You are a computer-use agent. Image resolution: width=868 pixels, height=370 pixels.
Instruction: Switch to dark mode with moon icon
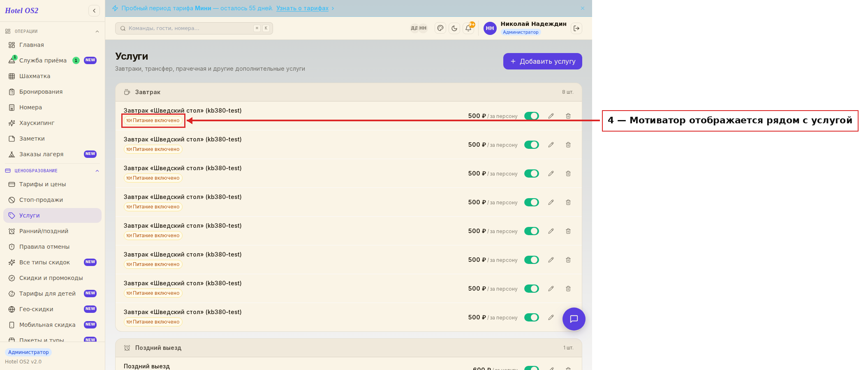click(x=454, y=28)
